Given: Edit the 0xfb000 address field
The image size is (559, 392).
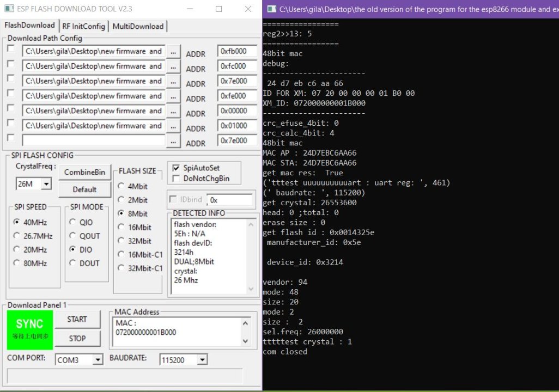Looking at the screenshot, I should 237,51.
